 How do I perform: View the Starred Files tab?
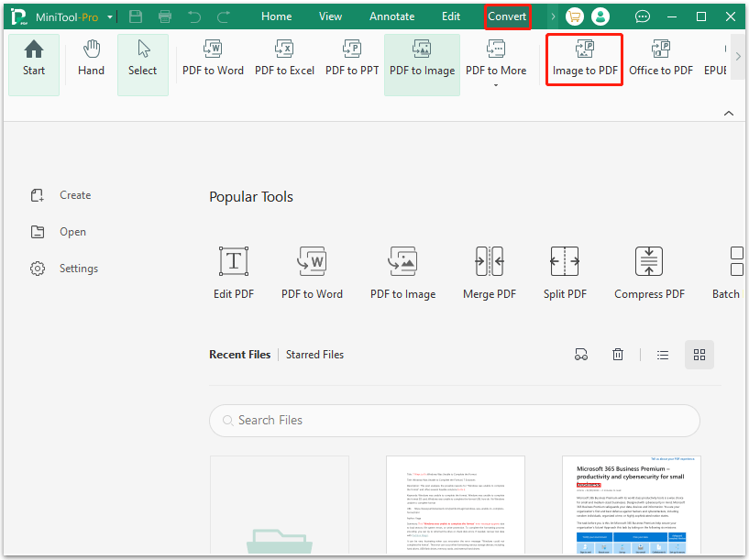coord(314,355)
